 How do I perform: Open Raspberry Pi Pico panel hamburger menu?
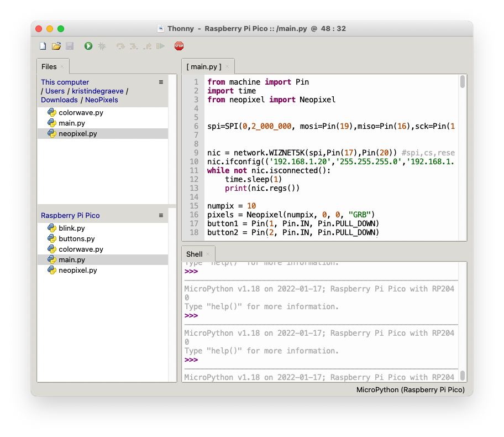point(161,215)
